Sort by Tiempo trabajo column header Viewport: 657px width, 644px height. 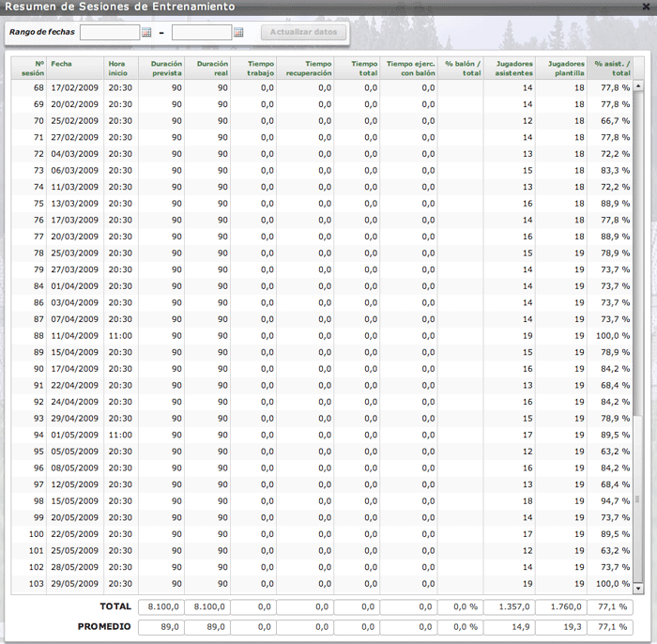click(x=253, y=69)
